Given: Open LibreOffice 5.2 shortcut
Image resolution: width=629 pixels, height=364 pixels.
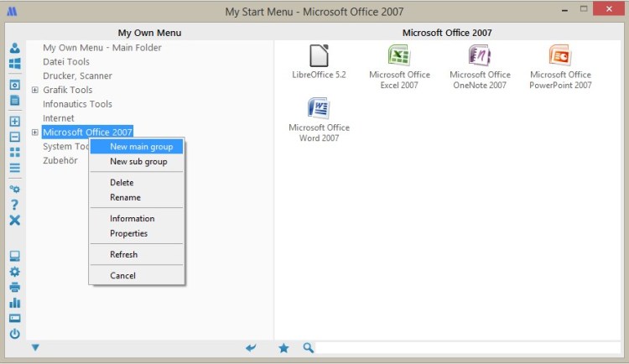Looking at the screenshot, I should (x=319, y=62).
